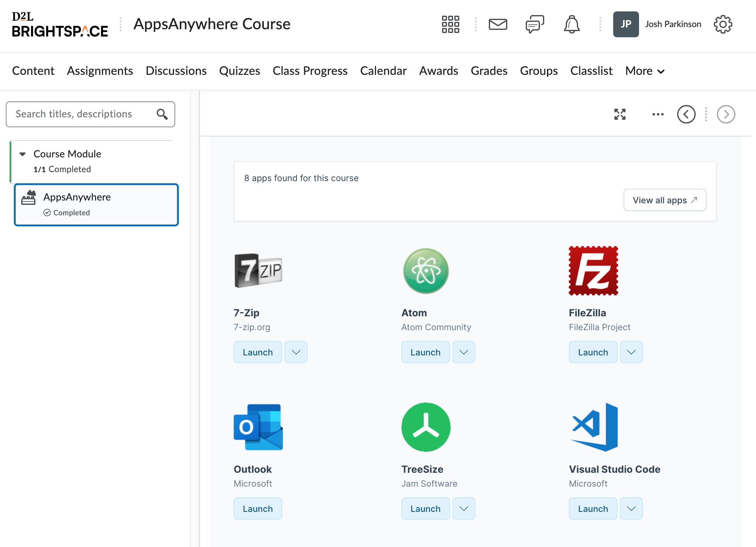Launch Atom
The width and height of the screenshot is (756, 547).
click(425, 352)
